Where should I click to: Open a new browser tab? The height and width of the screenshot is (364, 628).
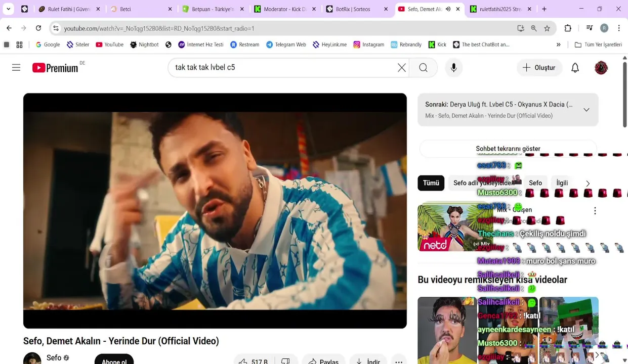pos(544,9)
